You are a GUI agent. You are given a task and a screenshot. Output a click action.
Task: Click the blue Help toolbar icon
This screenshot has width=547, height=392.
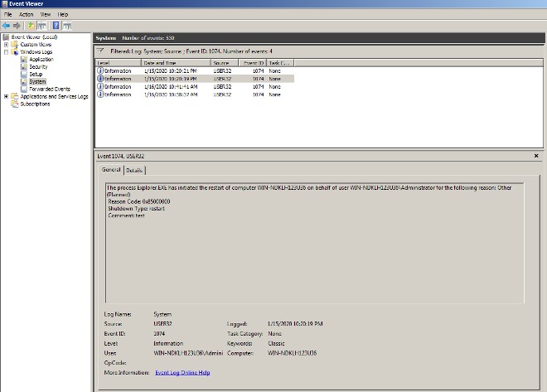[x=56, y=26]
